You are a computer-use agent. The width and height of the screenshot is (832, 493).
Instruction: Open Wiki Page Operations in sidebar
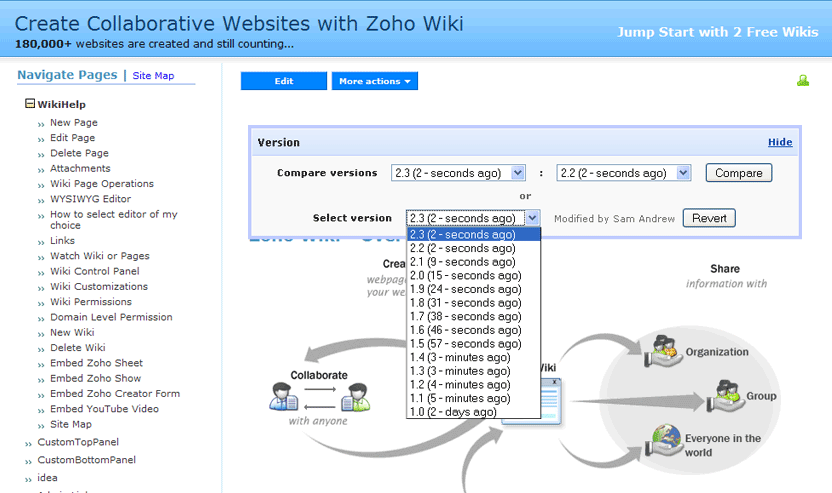[102, 184]
